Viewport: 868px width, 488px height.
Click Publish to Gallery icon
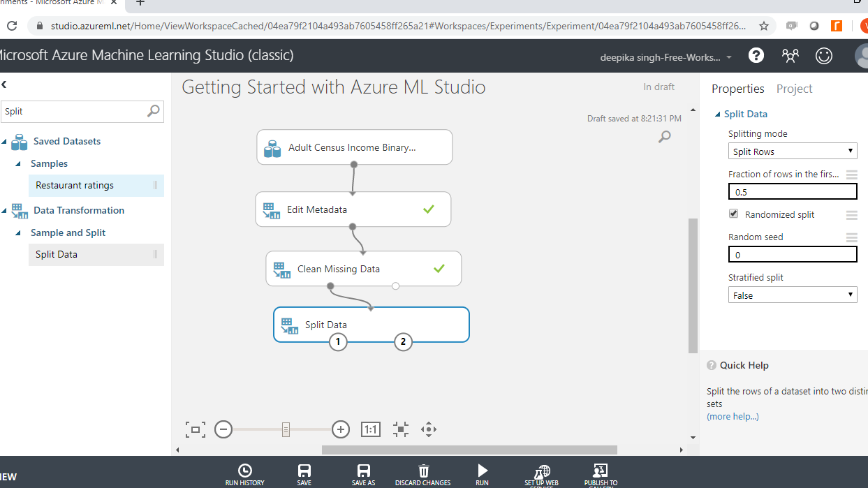[601, 475]
